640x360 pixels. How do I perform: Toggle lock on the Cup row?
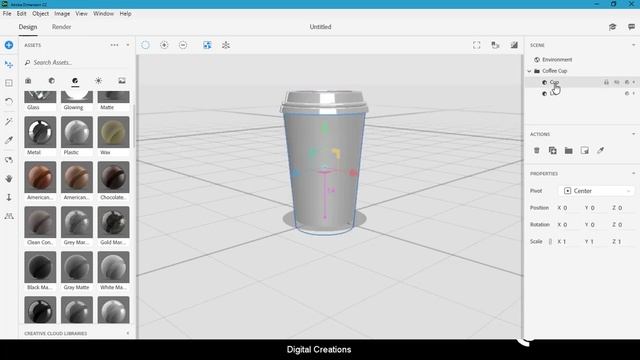tap(606, 82)
